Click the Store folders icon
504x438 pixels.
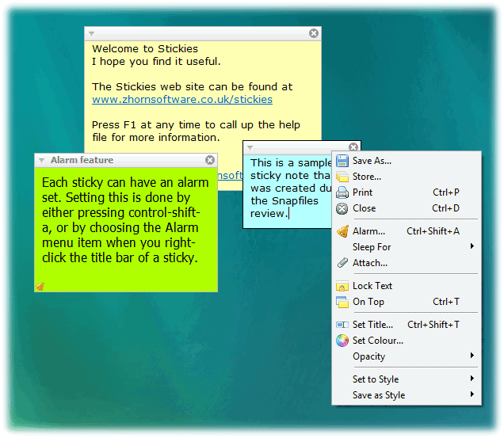342,177
